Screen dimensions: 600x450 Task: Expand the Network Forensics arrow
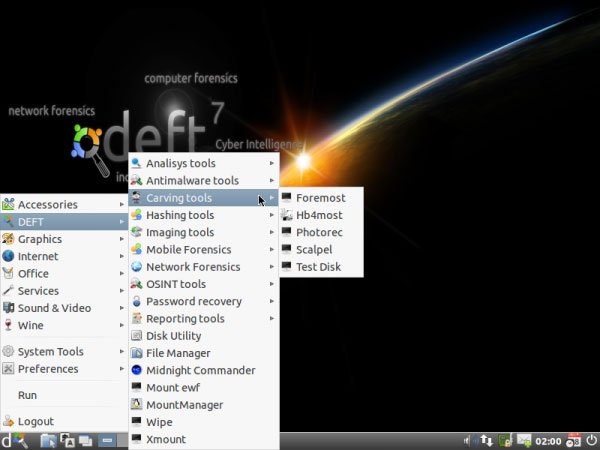coord(272,266)
